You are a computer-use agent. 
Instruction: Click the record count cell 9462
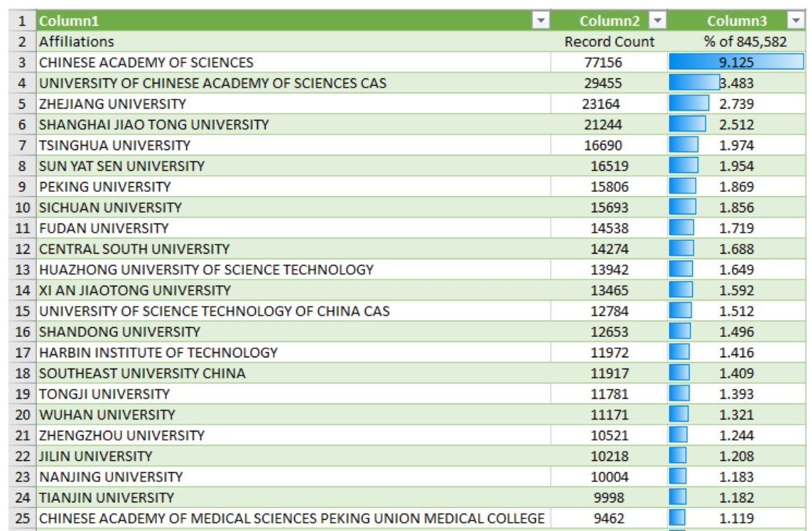click(609, 518)
